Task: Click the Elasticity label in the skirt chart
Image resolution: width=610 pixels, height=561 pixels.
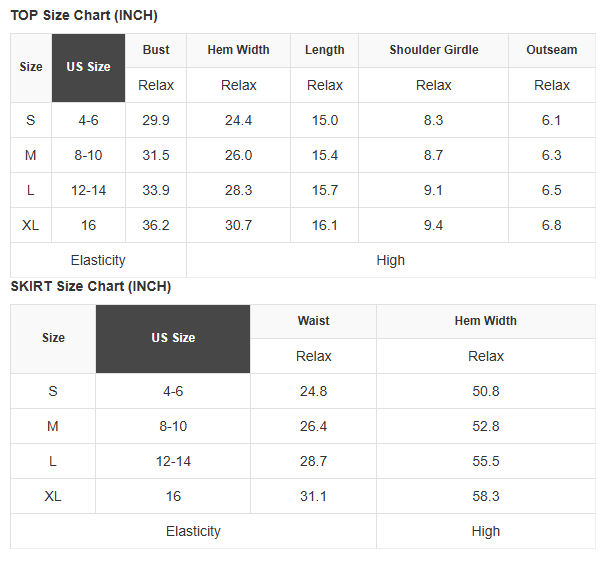Action: 193,531
